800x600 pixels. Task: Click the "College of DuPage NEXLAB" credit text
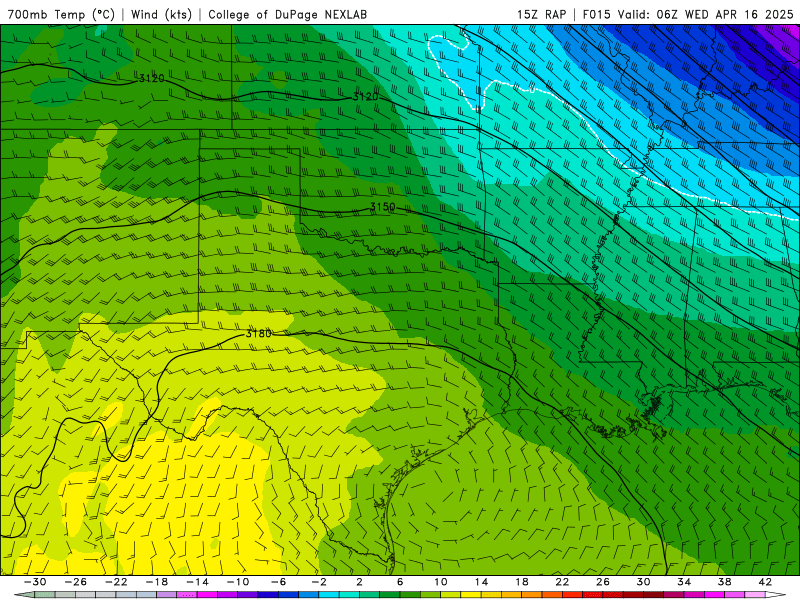pyautogui.click(x=287, y=14)
